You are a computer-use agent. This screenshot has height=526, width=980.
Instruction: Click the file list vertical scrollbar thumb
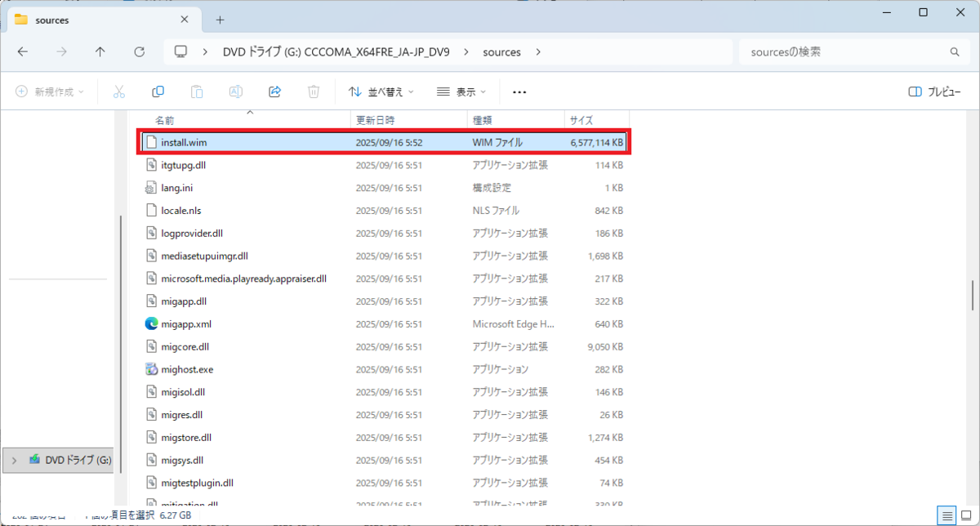[972, 295]
